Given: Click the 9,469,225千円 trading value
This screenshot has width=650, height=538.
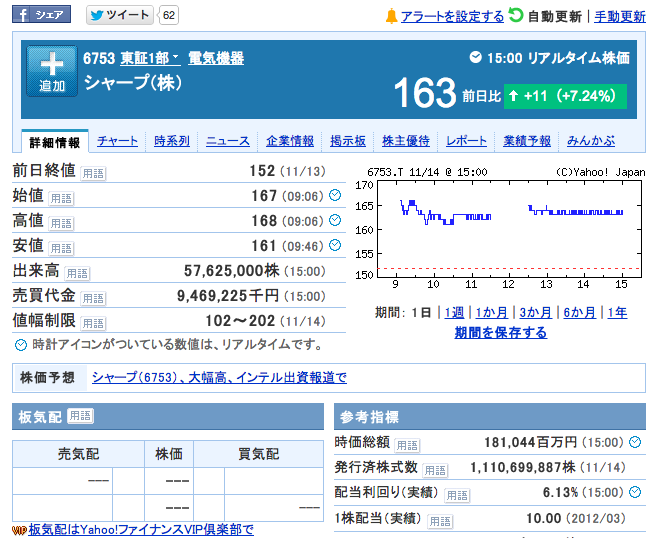Looking at the screenshot, I should pyautogui.click(x=228, y=296).
